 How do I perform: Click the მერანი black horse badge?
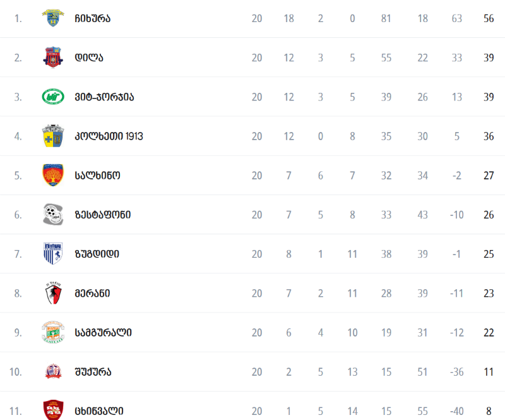(53, 293)
